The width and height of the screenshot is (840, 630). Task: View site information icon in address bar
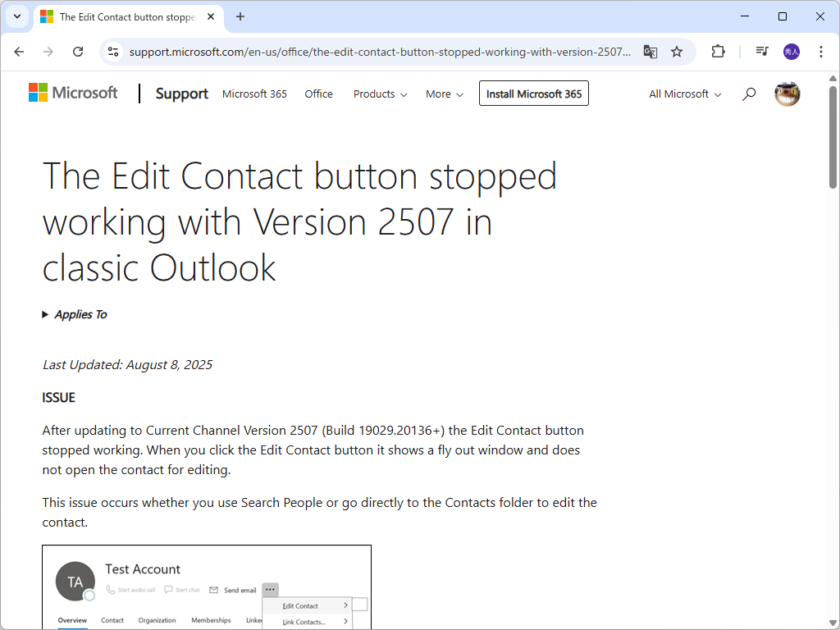tap(113, 52)
